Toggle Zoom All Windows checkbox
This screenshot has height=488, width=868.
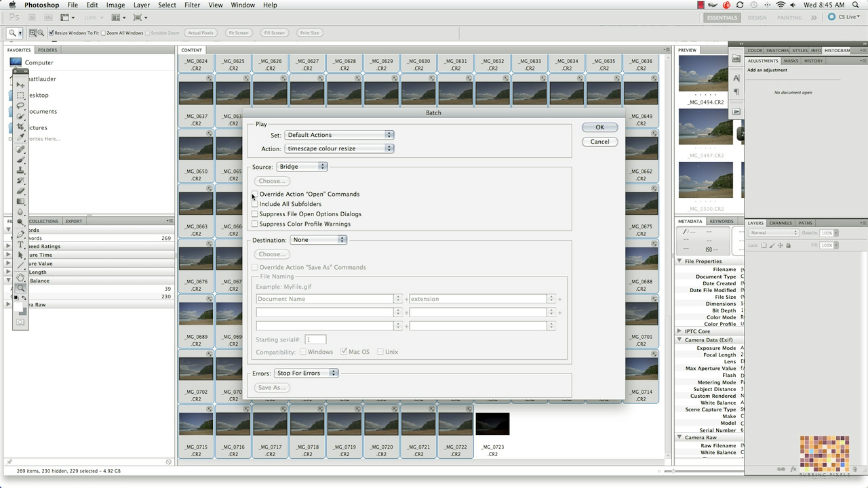pyautogui.click(x=103, y=33)
